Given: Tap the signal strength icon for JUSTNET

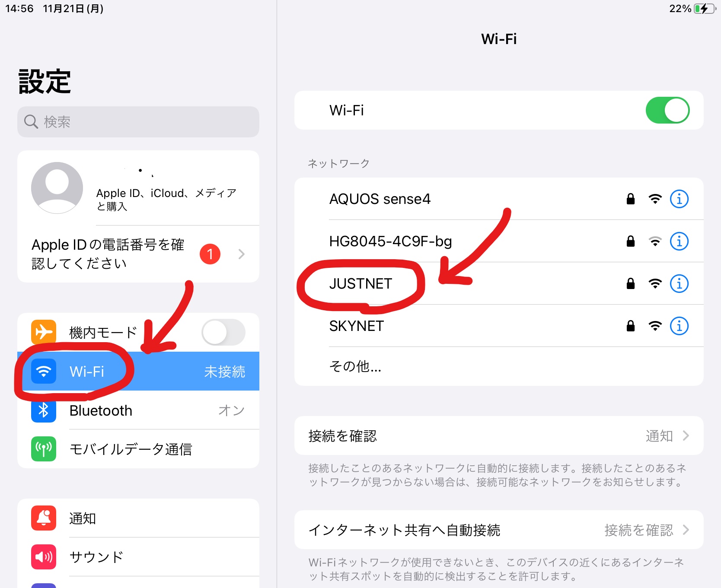Looking at the screenshot, I should pyautogui.click(x=655, y=284).
